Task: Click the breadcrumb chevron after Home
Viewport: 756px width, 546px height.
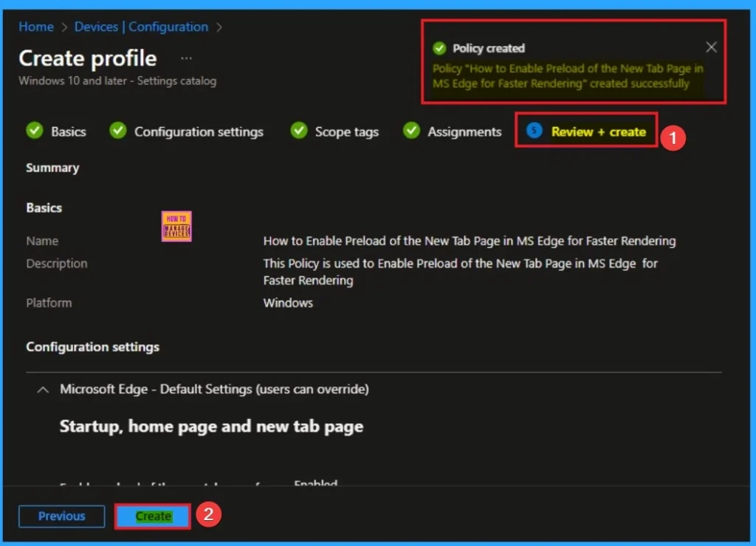Action: coord(64,27)
